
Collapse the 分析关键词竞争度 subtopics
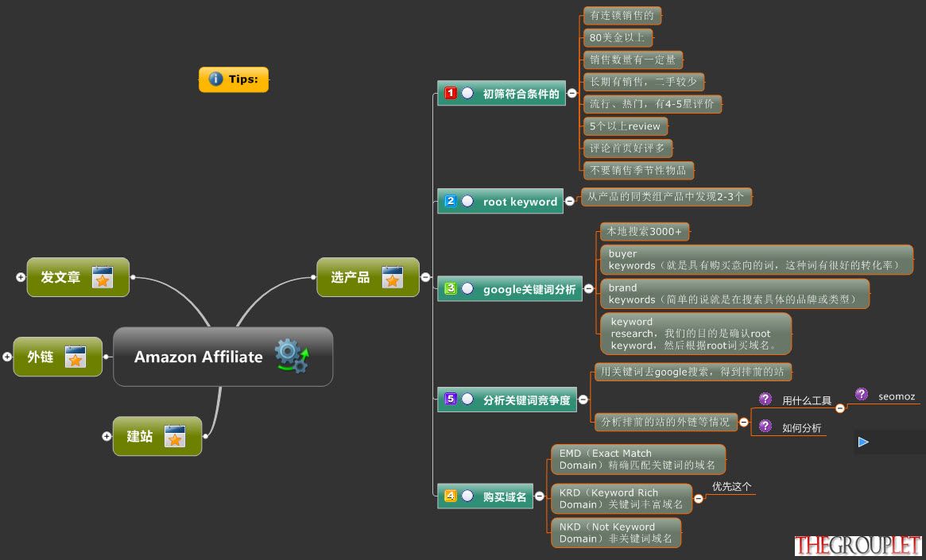click(x=583, y=400)
